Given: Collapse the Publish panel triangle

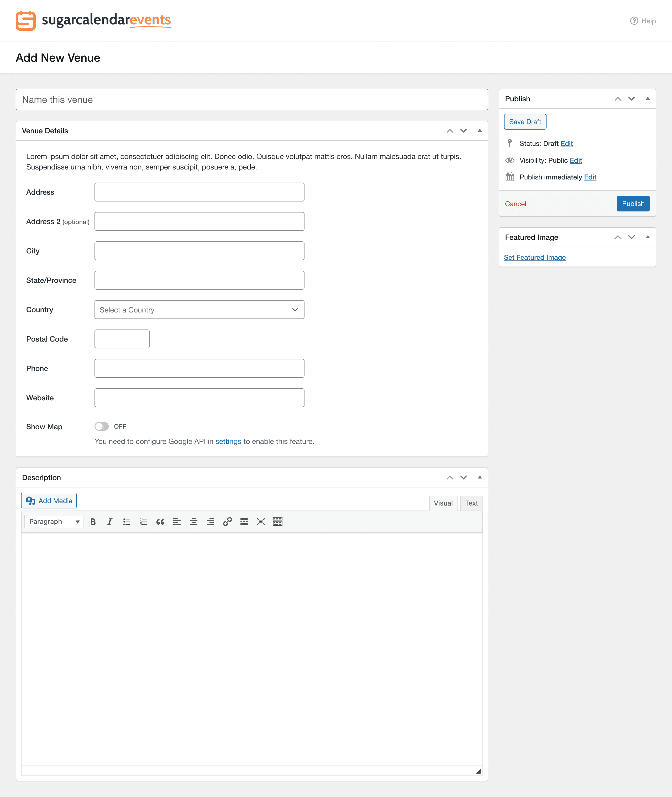Looking at the screenshot, I should [x=648, y=99].
